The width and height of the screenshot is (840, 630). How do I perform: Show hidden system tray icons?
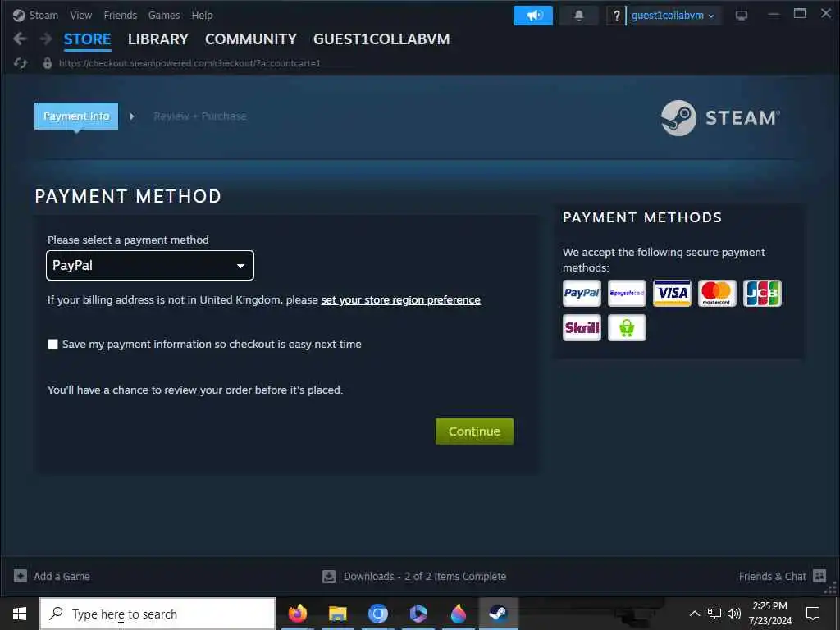point(694,614)
